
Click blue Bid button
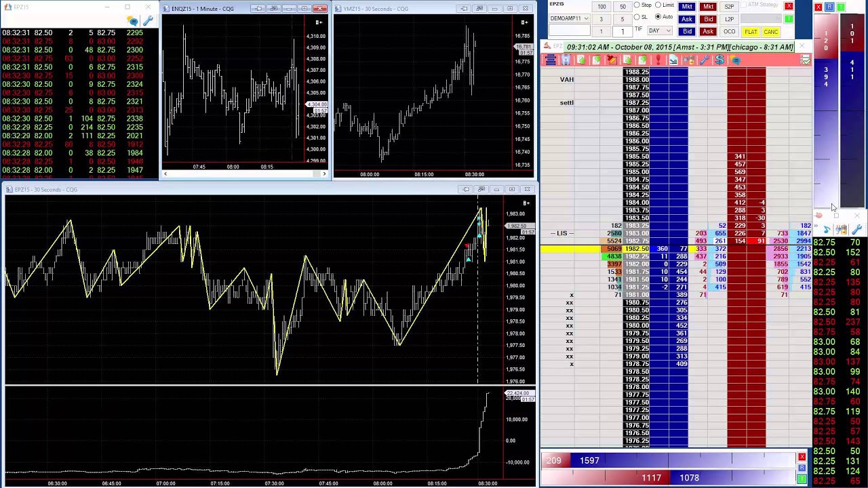tap(687, 31)
